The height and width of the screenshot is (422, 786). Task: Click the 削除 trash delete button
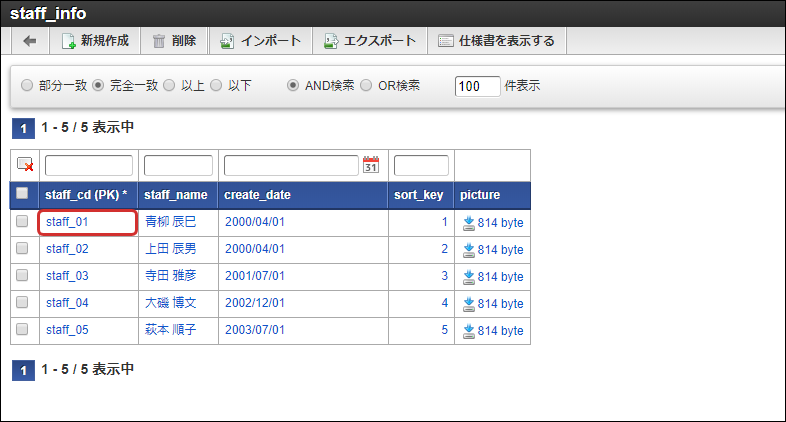174,41
